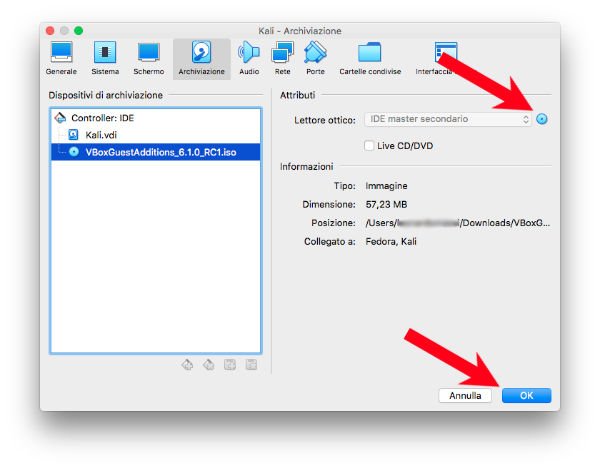Click the optical disk chooser icon

pos(541,119)
